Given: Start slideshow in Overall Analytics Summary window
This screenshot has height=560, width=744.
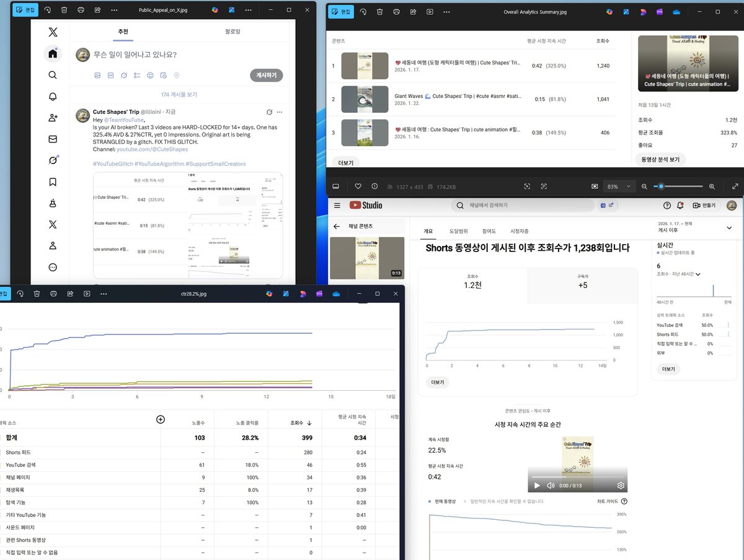Looking at the screenshot, I should (430, 12).
